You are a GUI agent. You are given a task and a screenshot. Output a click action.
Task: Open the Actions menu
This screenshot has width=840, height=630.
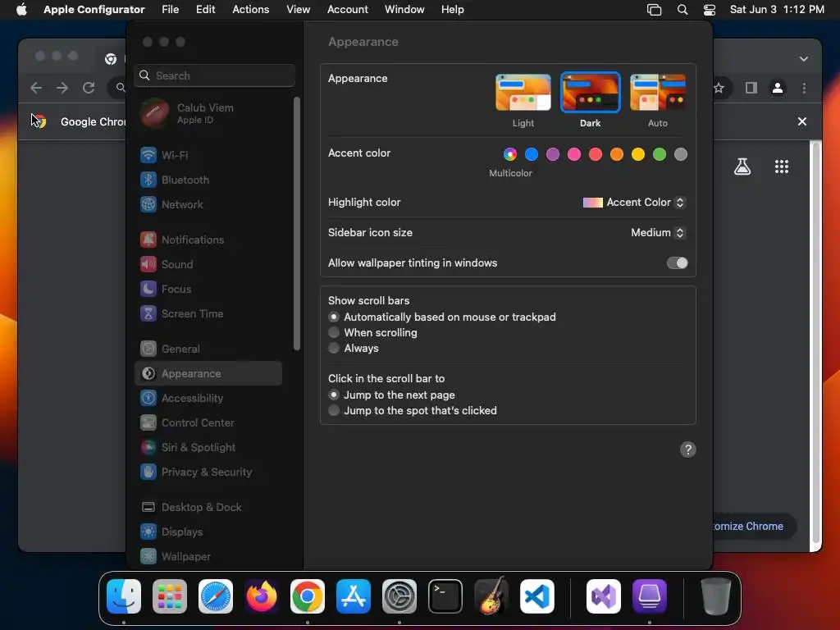[x=251, y=10]
